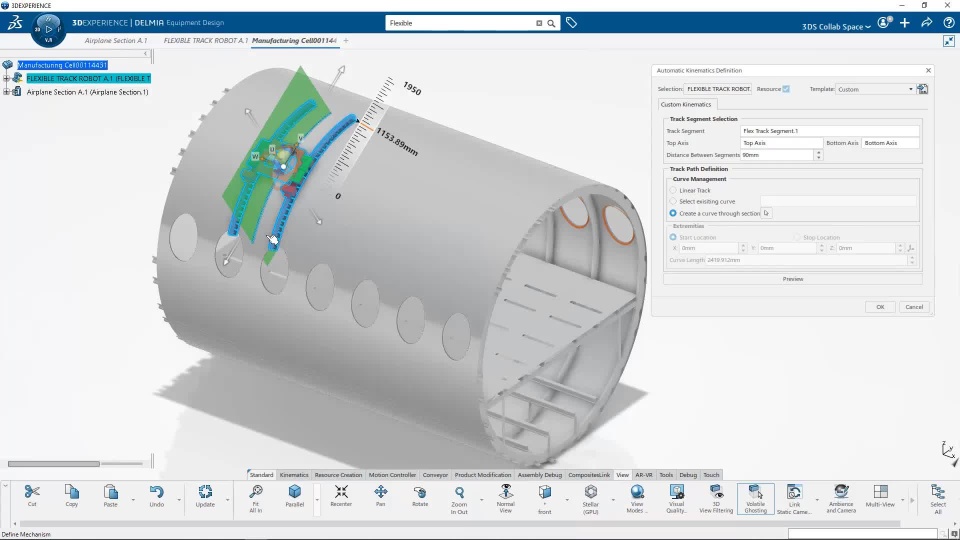The image size is (960, 540).
Task: Open the Paste dropdown arrow
Action: (133, 500)
